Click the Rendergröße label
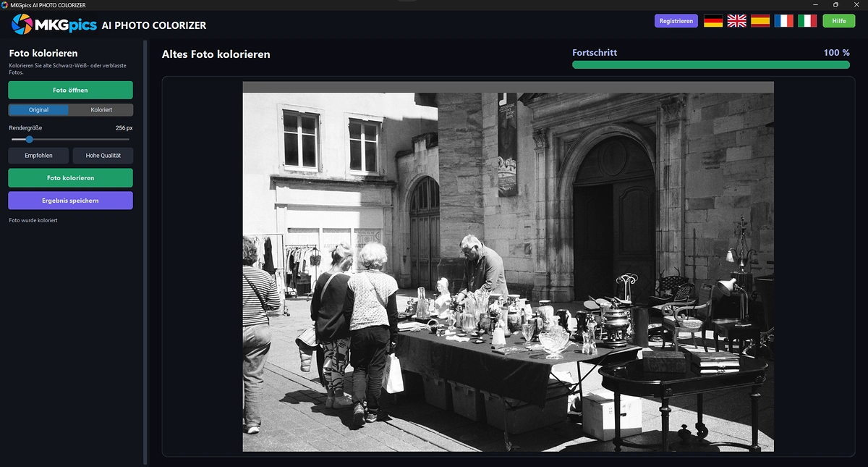The height and width of the screenshot is (467, 868). tap(25, 127)
